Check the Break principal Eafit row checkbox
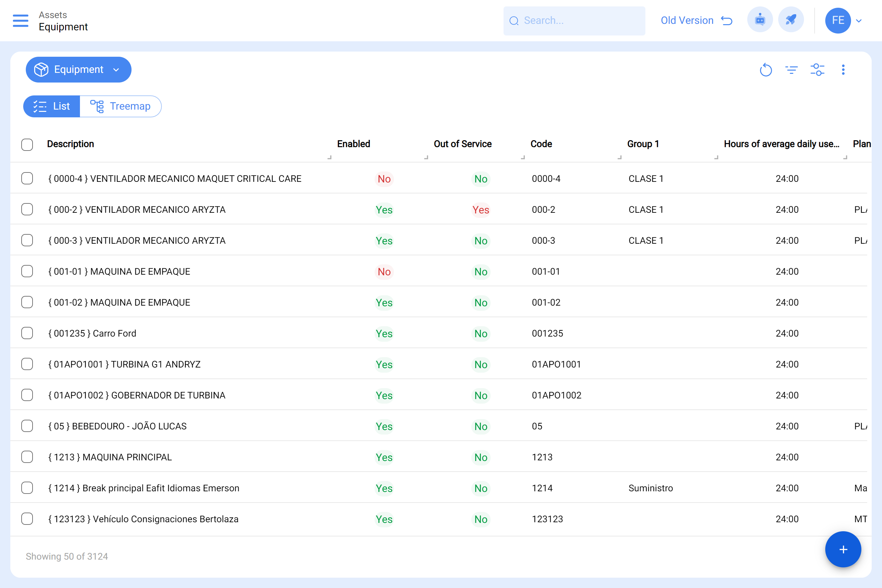This screenshot has width=882, height=588. pos(27,488)
